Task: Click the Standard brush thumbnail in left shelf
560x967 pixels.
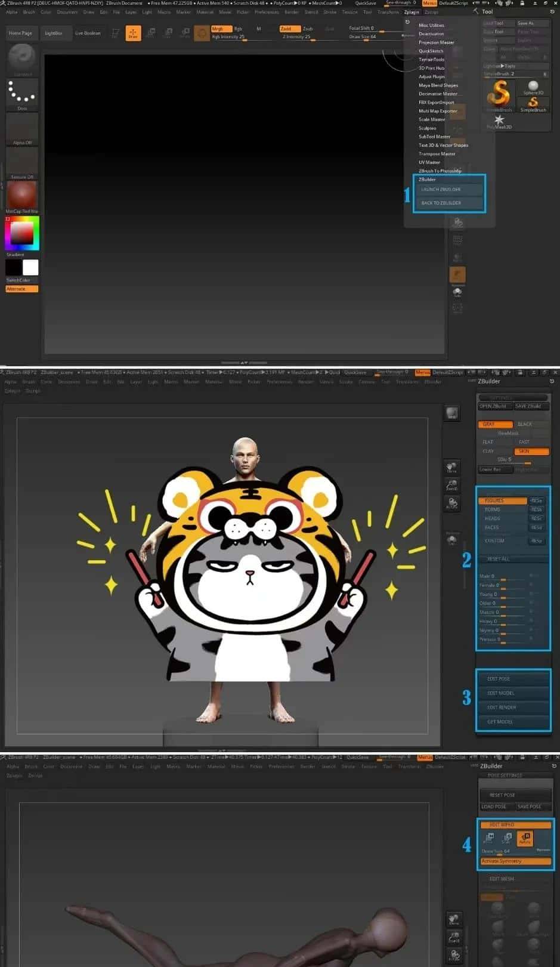Action: point(22,58)
